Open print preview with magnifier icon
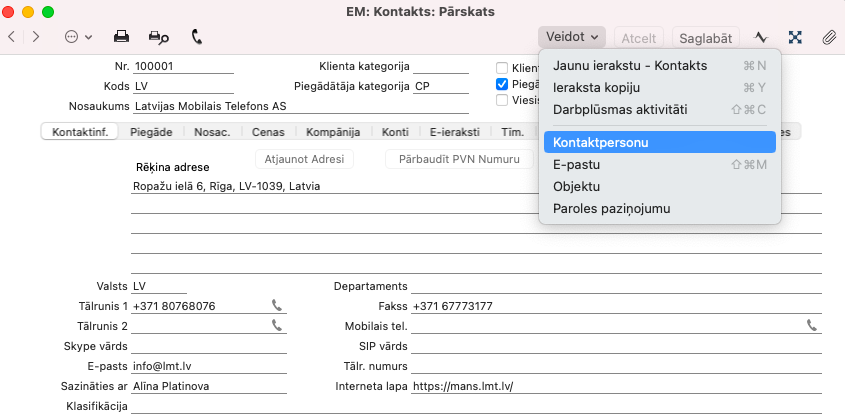Image resolution: width=845 pixels, height=420 pixels. [158, 37]
